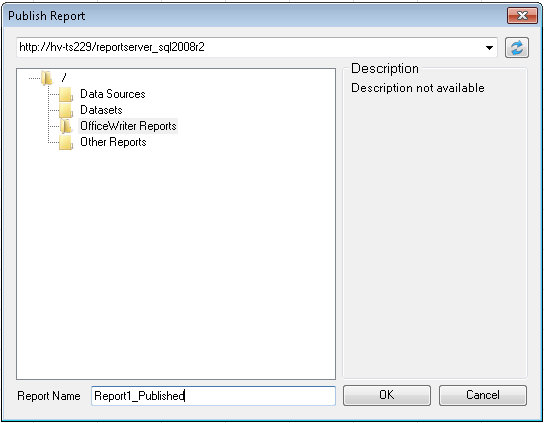Click the Data Sources folder icon
This screenshot has height=423, width=544.
click(x=66, y=94)
